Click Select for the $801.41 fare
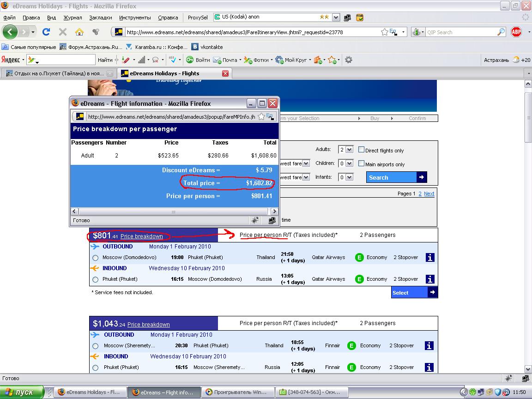Viewport: 532px width, 399px height. [414, 292]
